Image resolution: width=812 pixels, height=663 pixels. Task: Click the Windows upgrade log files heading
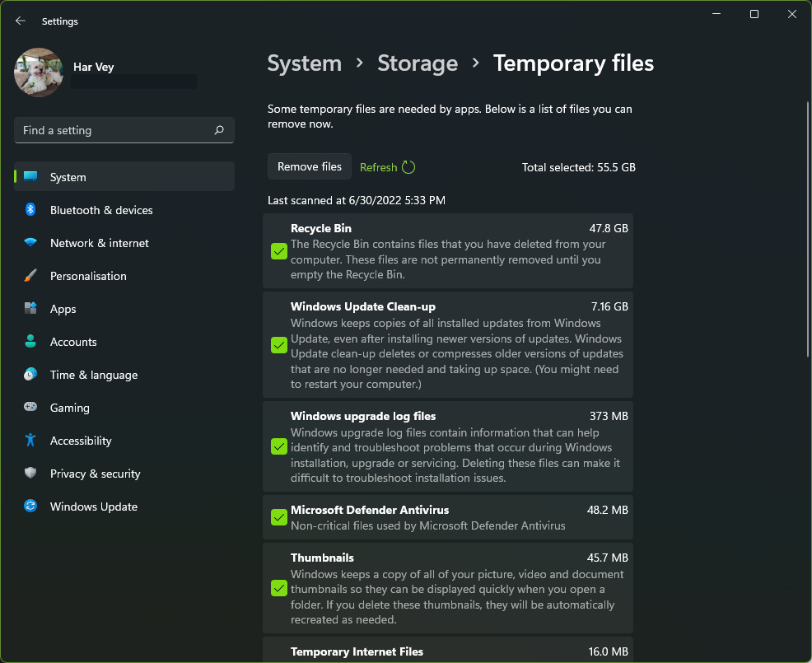click(363, 416)
